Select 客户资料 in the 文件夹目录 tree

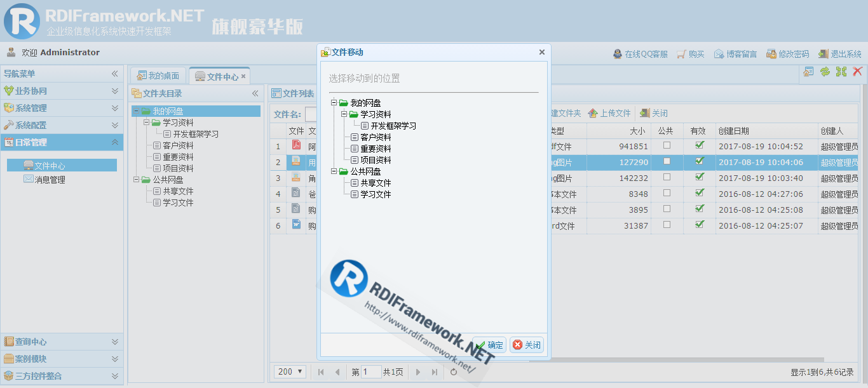178,145
